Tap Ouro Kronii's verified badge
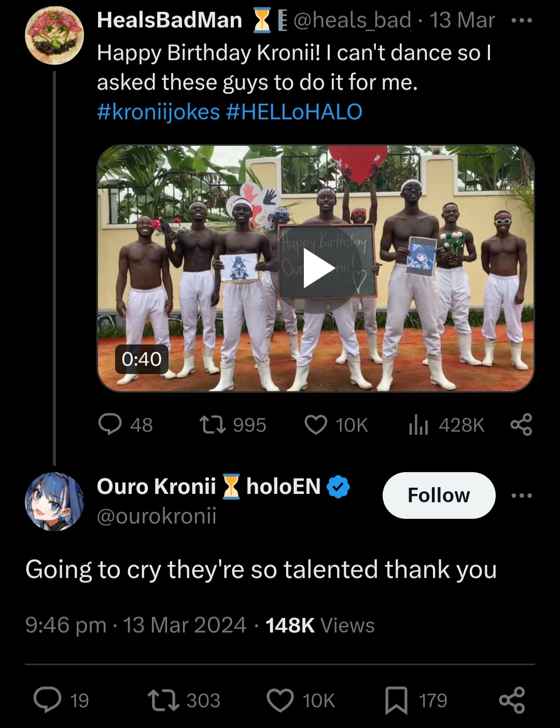This screenshot has height=728, width=560. [339, 487]
